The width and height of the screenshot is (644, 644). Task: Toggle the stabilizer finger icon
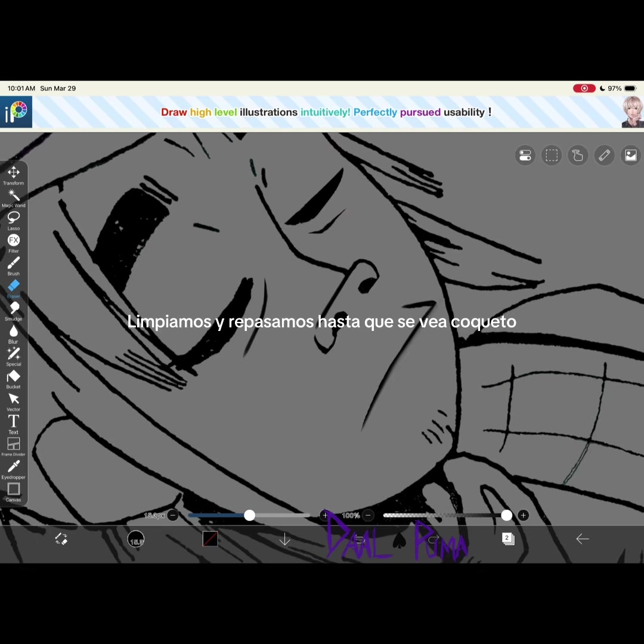[x=578, y=155]
